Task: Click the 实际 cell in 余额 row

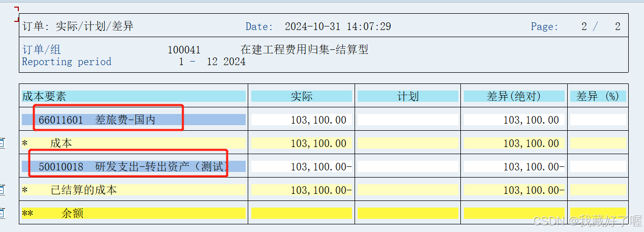Action: coord(302,213)
